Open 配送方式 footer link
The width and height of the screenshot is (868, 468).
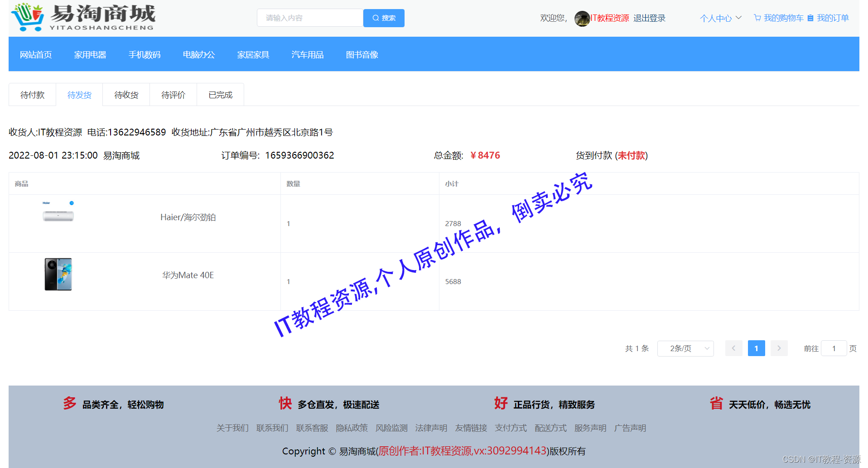(x=550, y=428)
